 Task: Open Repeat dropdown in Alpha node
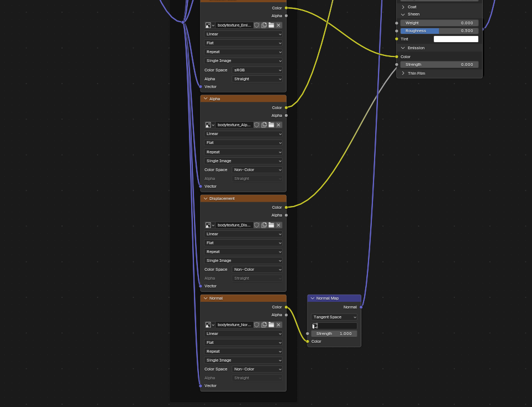click(243, 152)
